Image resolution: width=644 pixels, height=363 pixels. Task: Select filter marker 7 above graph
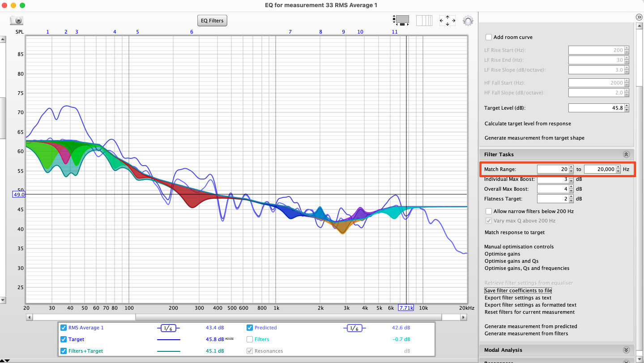tap(290, 32)
